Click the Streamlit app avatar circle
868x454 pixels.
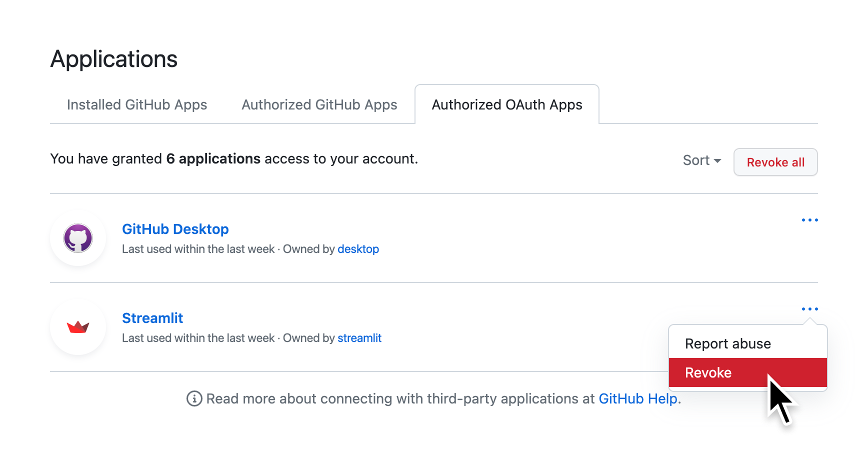[77, 327]
